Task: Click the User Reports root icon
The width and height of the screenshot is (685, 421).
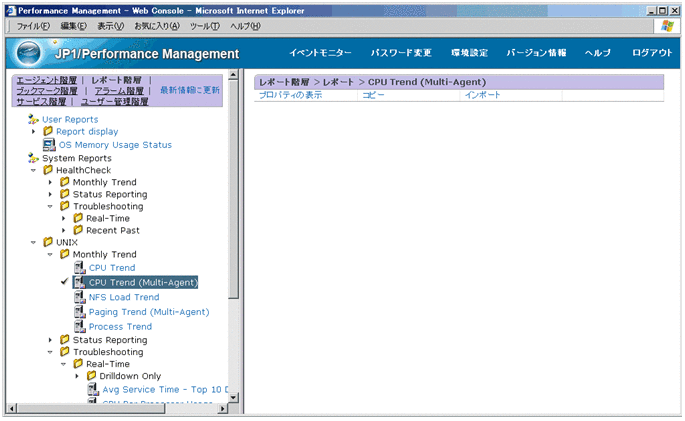Action: point(33,119)
